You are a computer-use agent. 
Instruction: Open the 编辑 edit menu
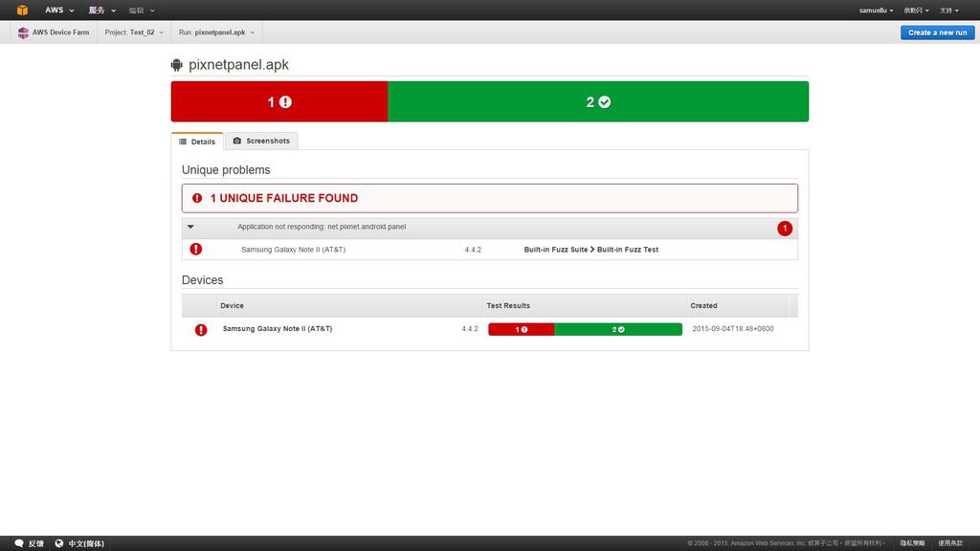pyautogui.click(x=142, y=11)
